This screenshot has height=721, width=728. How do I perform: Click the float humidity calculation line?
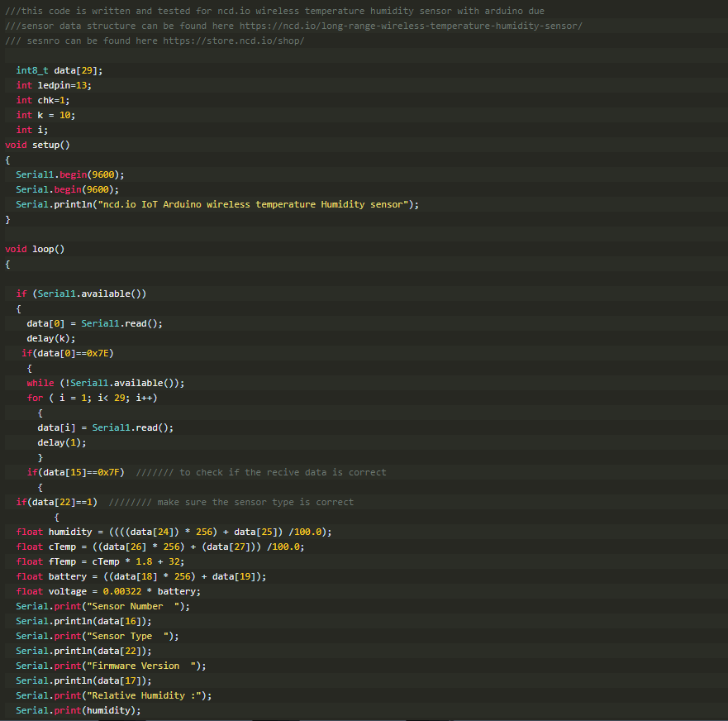(x=174, y=532)
